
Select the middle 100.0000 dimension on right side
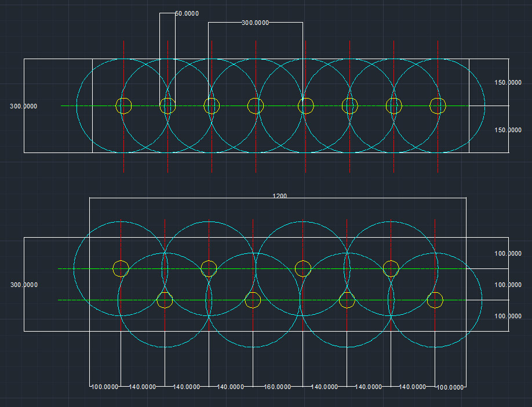click(508, 285)
